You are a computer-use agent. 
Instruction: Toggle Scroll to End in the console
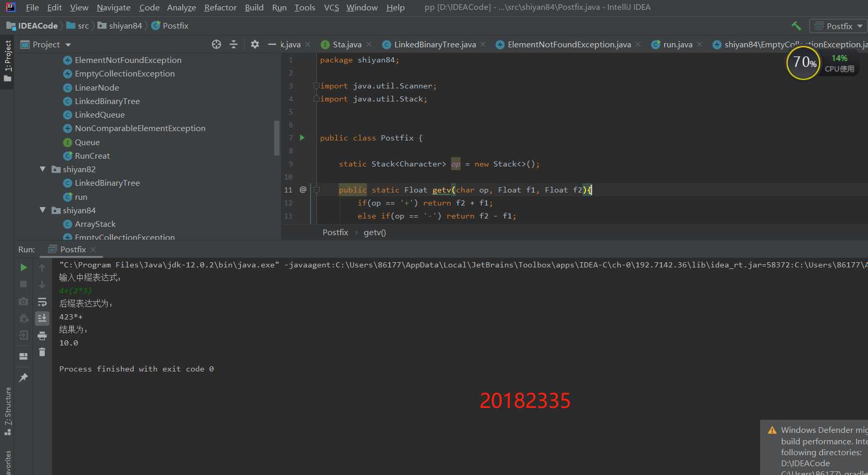[42, 318]
